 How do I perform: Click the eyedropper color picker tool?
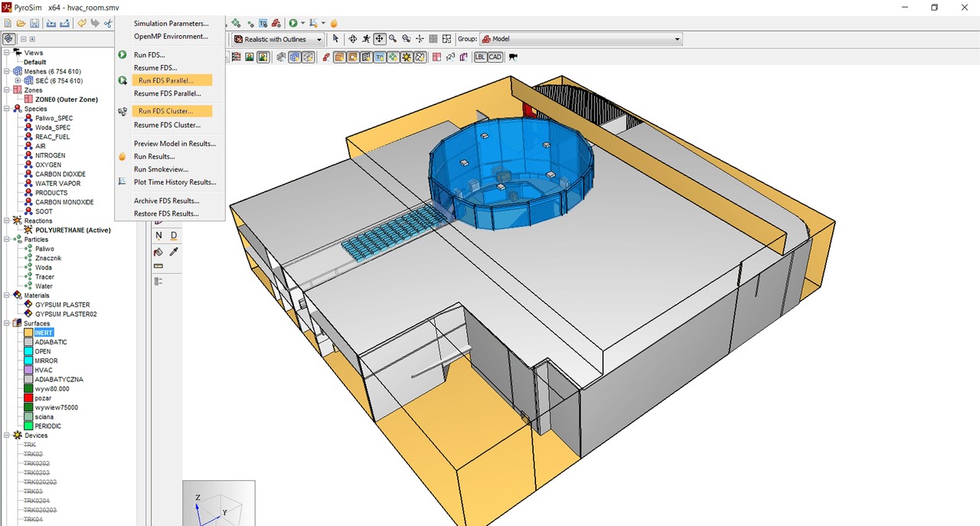pos(174,252)
